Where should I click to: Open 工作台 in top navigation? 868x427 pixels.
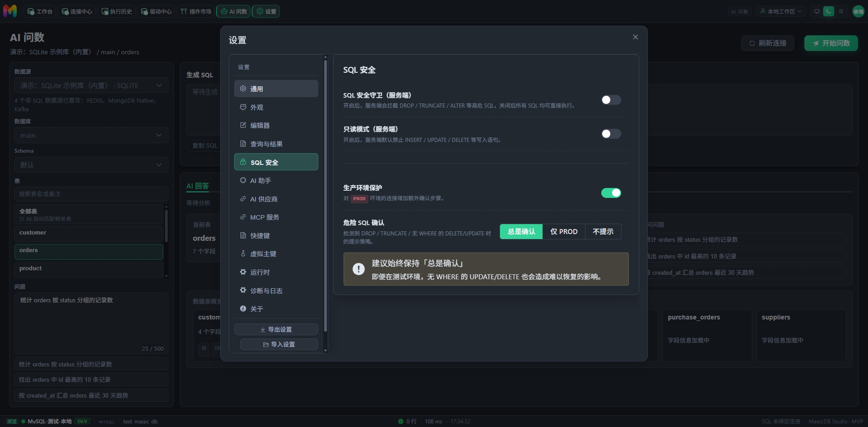click(40, 11)
